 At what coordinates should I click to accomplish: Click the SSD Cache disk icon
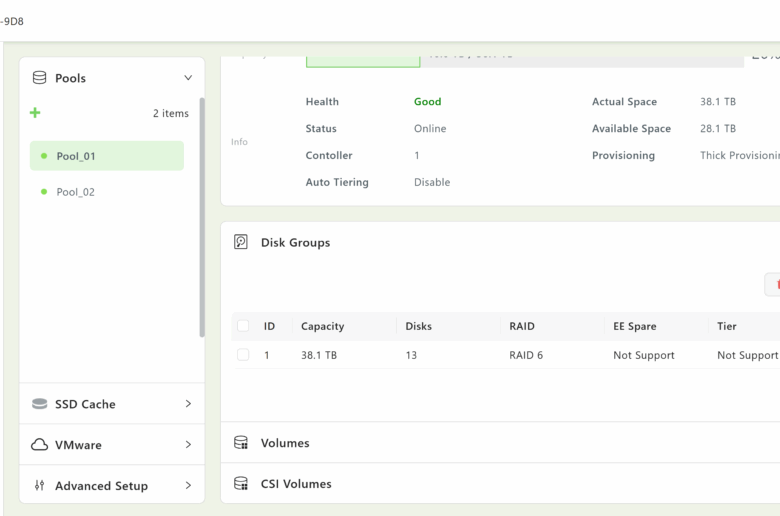[x=40, y=404]
